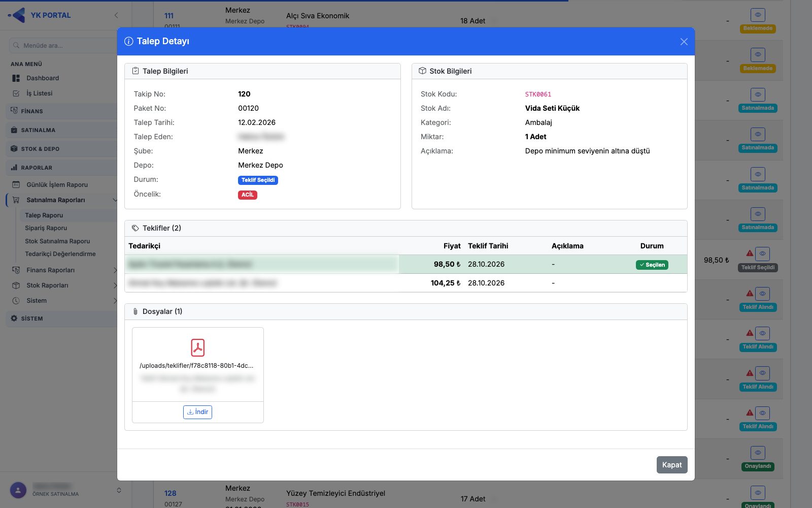Open Dashboard from the sidebar

43,78
